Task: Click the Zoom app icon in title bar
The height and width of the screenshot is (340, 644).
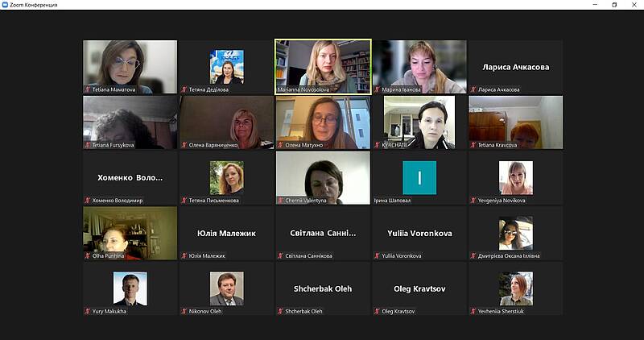Action: (x=5, y=5)
